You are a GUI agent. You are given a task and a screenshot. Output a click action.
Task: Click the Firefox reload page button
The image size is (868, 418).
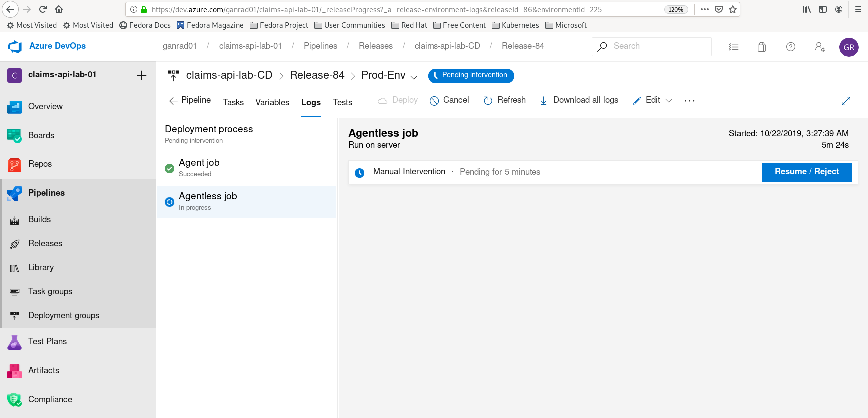[43, 9]
